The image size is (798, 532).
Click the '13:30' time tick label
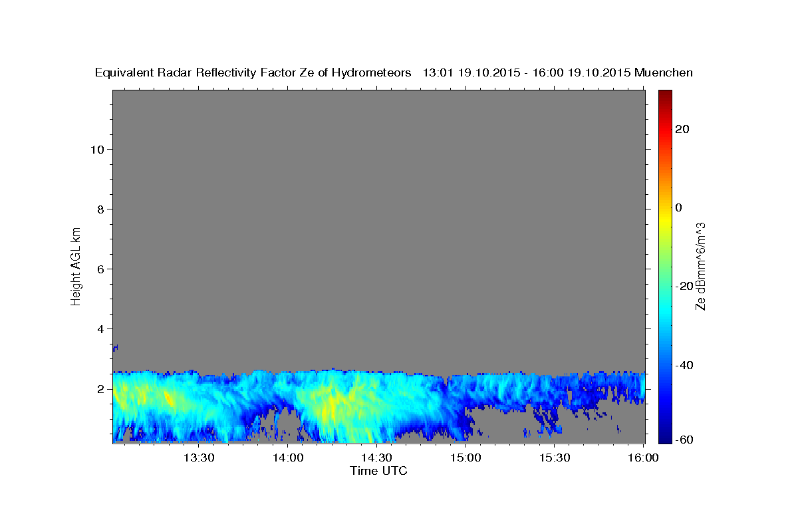click(x=199, y=458)
